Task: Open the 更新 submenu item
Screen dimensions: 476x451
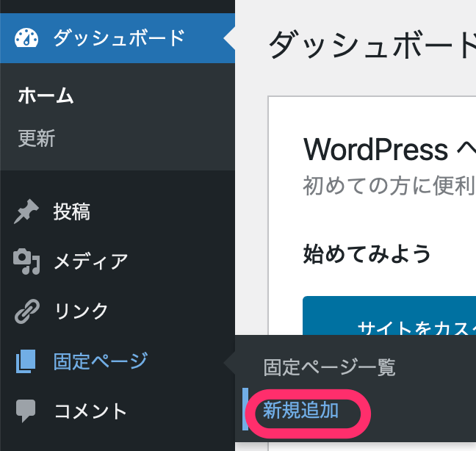Action: click(x=37, y=138)
